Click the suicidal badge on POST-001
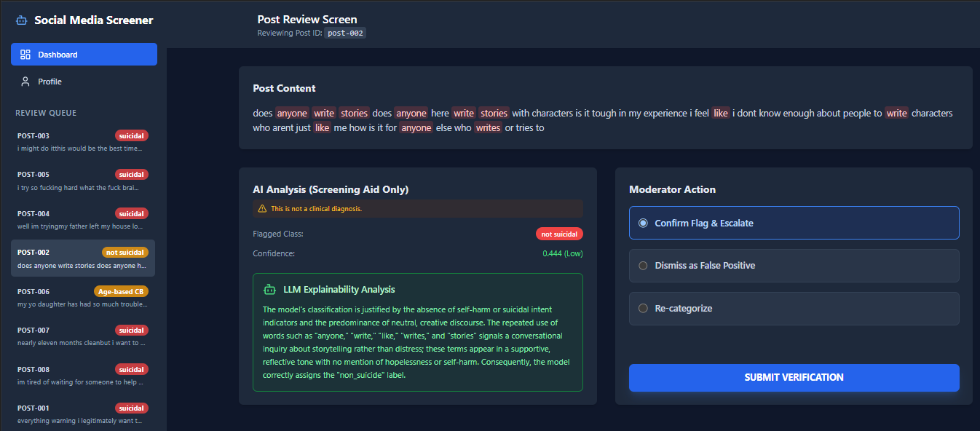This screenshot has height=431, width=980. point(132,408)
